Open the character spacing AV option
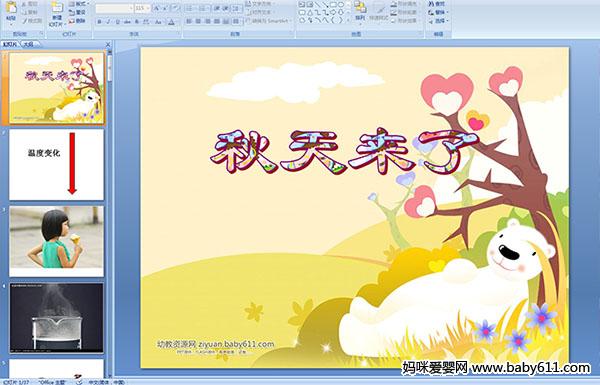This screenshot has height=385, width=600. tap(146, 22)
